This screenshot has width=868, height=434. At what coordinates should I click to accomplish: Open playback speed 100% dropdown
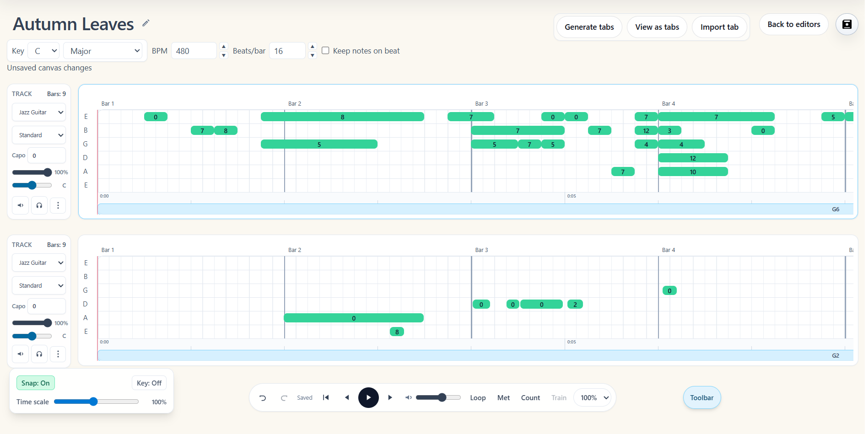click(x=593, y=398)
